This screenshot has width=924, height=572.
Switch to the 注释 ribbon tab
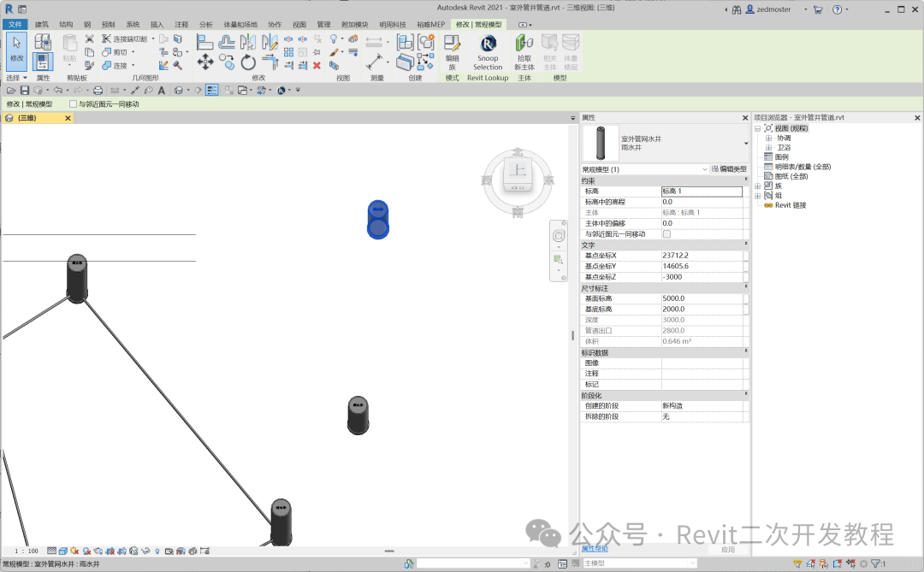(x=181, y=24)
